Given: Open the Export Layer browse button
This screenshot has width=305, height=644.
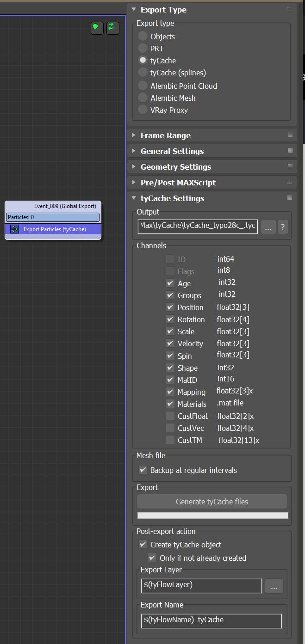Looking at the screenshot, I should (274, 586).
